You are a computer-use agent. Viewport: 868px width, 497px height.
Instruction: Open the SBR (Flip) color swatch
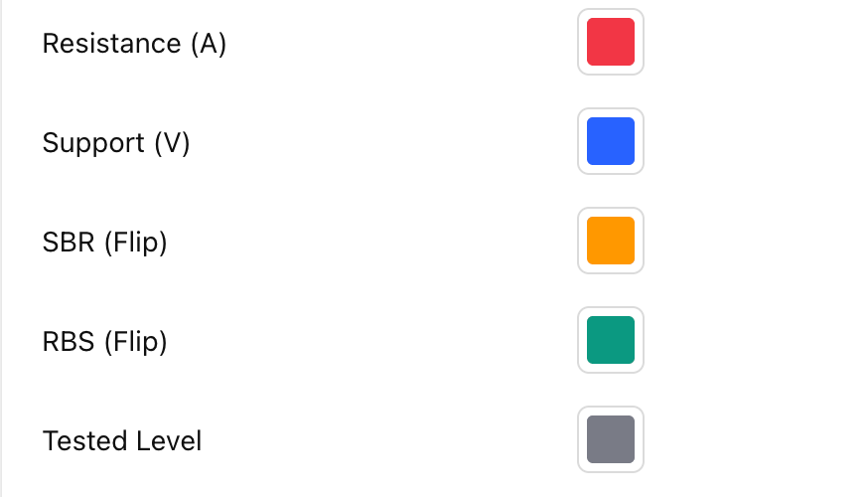[611, 241]
